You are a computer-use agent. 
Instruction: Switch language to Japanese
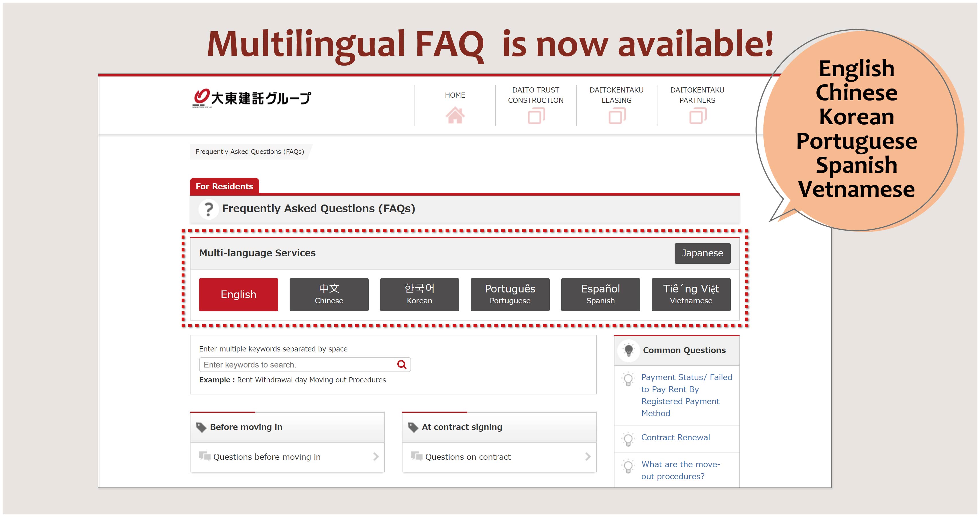[x=702, y=253]
